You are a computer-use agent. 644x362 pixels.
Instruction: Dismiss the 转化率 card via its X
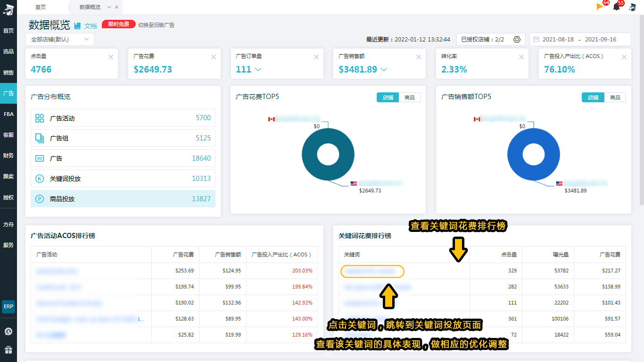(521, 56)
